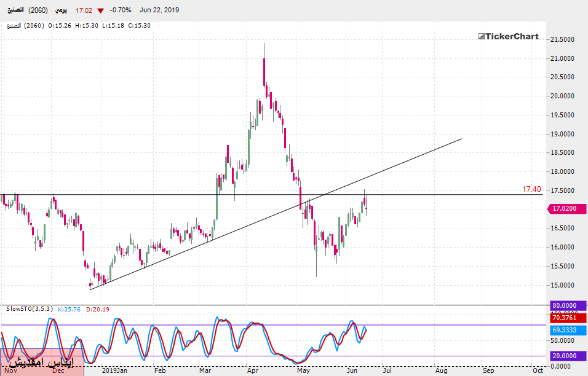The image size is (588, 376).
Task: Click the pink watermark box with Arabic text
Action: (42, 361)
